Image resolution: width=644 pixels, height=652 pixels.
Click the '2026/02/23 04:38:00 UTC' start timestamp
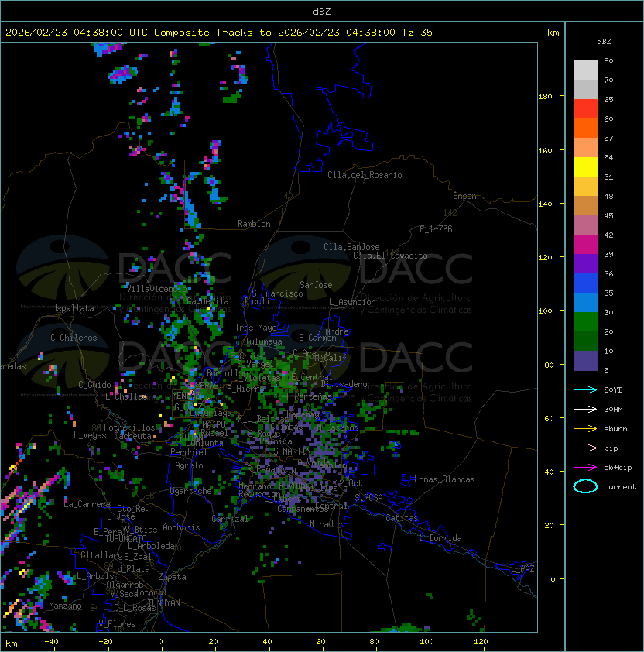[x=77, y=33]
